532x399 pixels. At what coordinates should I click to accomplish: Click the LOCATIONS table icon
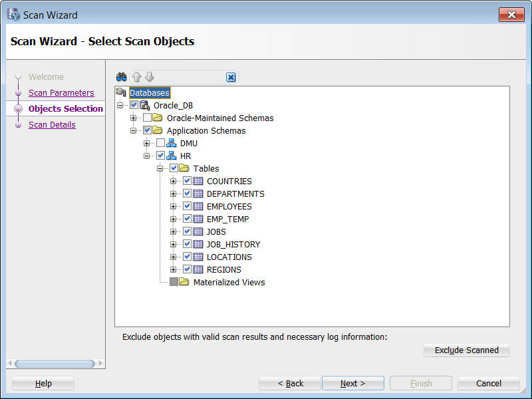[198, 257]
